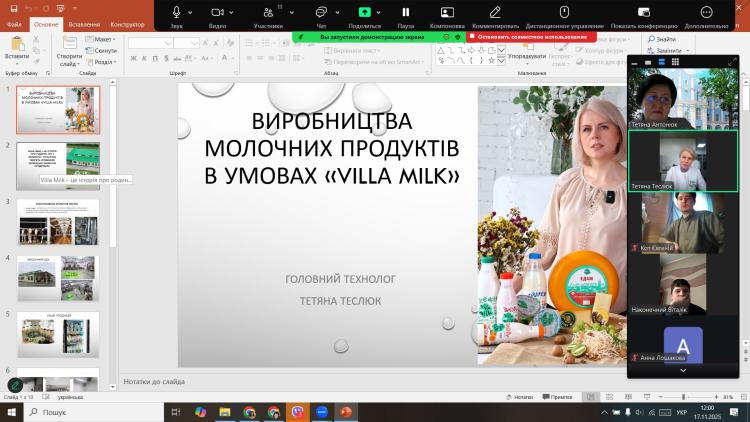Screen dimensions: 750x422
Task: Select the right arrow shape in shapes gallery
Action: coord(471,50)
